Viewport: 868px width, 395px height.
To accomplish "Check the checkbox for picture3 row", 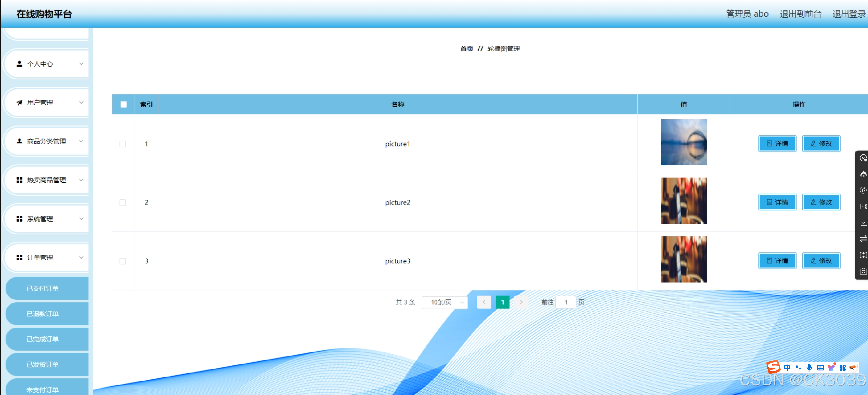I will point(123,261).
